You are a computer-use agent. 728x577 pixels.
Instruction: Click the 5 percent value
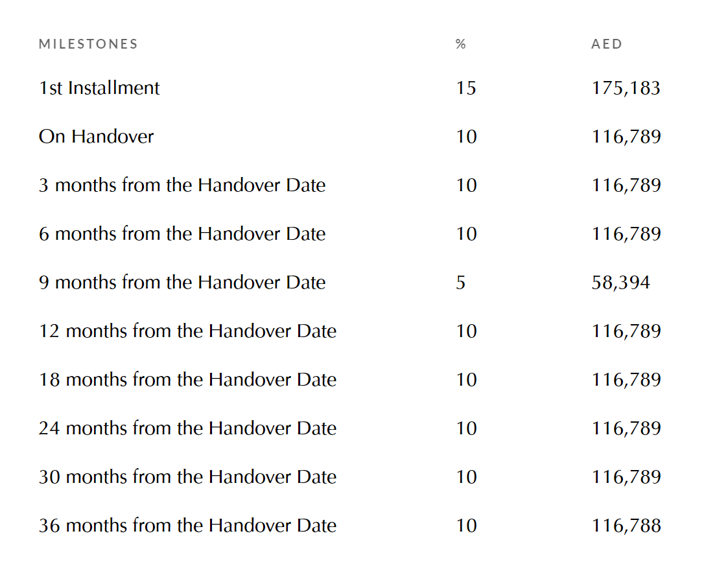click(460, 283)
